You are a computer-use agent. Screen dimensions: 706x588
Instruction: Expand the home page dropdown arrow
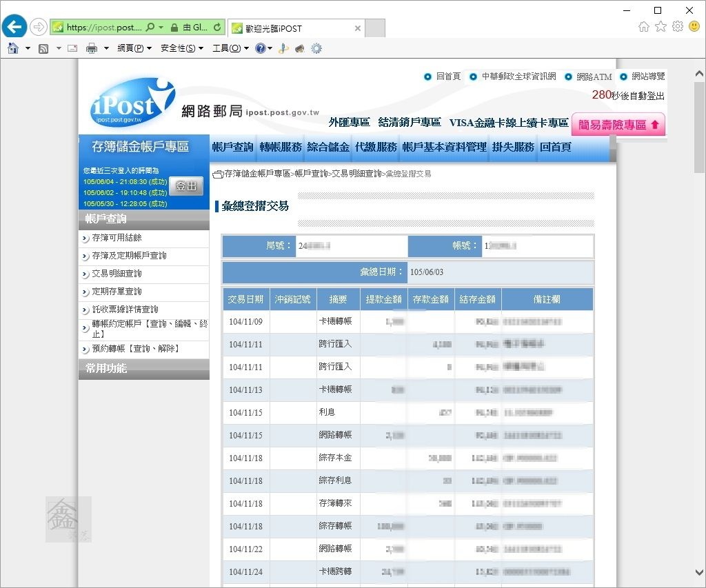click(x=28, y=48)
